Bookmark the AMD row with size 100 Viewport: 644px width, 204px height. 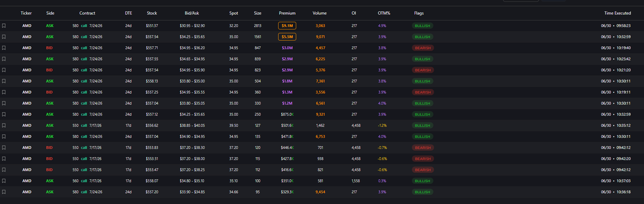[3, 180]
